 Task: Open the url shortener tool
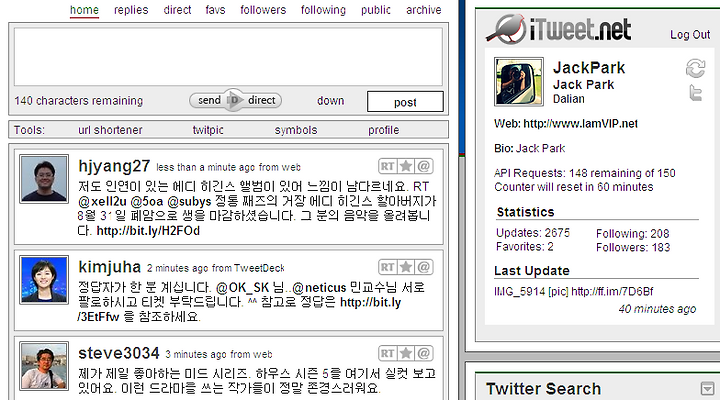(x=110, y=130)
